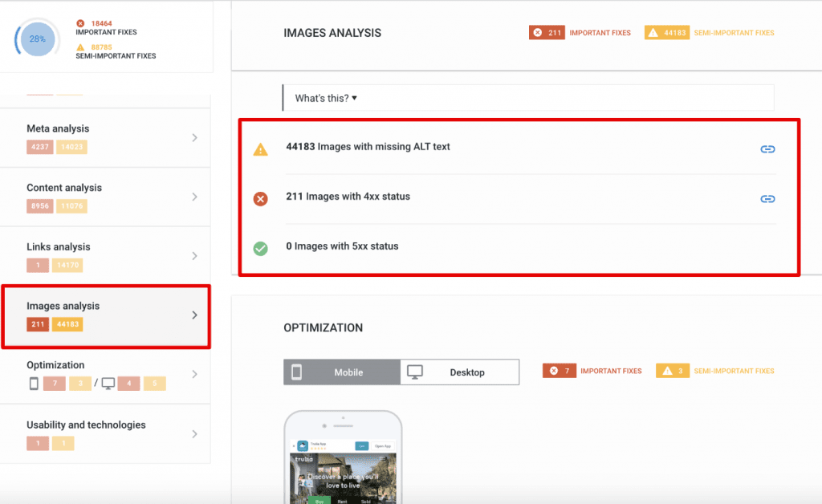Click the red error icon beside 4xx status
Screen dimensions: 822x504
click(x=260, y=197)
